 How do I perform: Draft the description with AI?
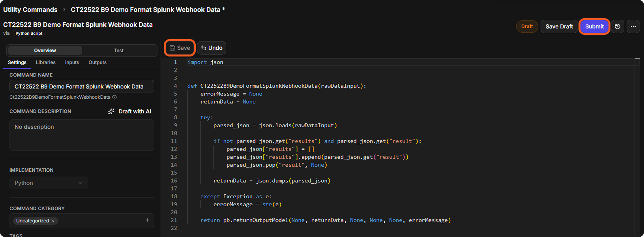pos(129,111)
